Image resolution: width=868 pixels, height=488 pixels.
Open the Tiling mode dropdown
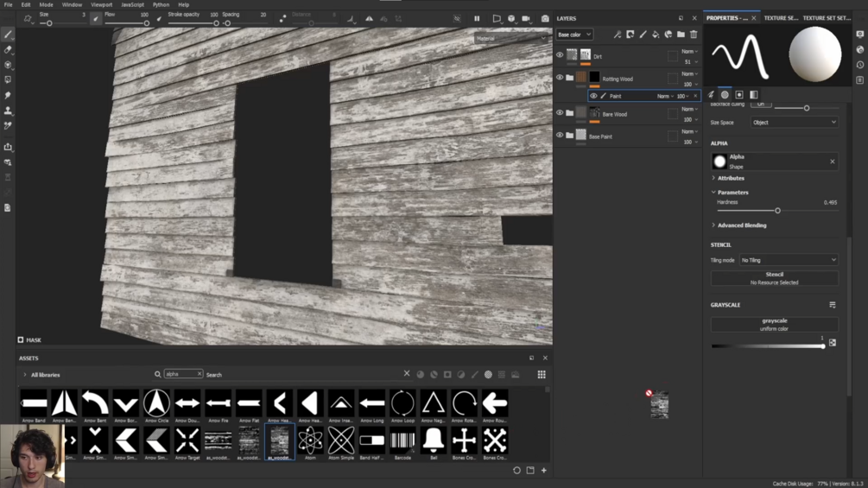tap(789, 260)
